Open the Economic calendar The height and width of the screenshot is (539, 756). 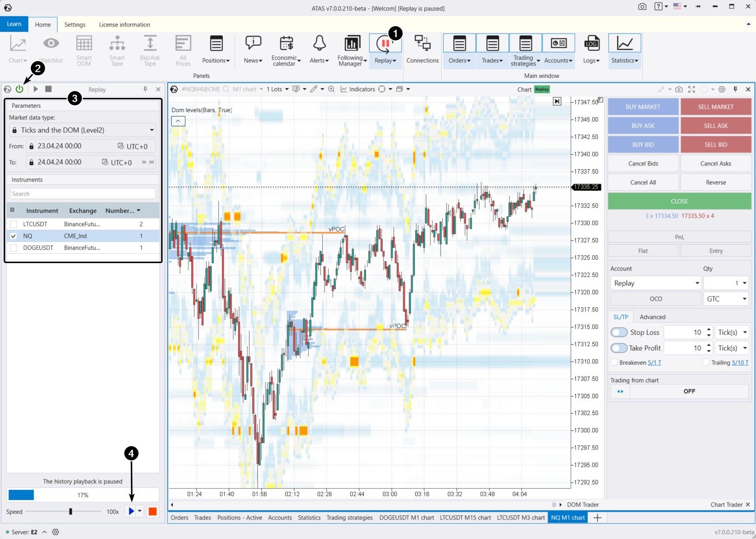(285, 49)
